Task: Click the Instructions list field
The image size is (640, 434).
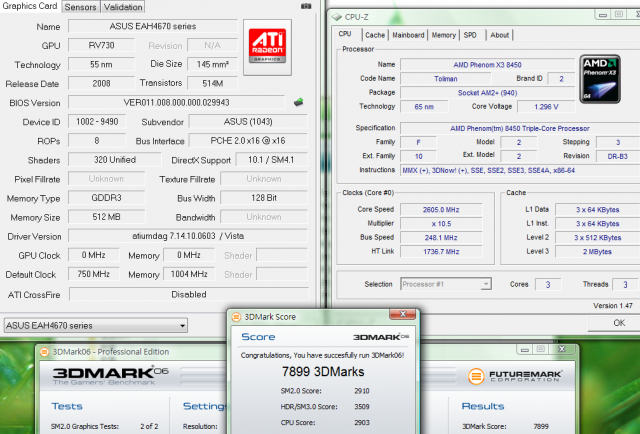Action: click(x=520, y=170)
